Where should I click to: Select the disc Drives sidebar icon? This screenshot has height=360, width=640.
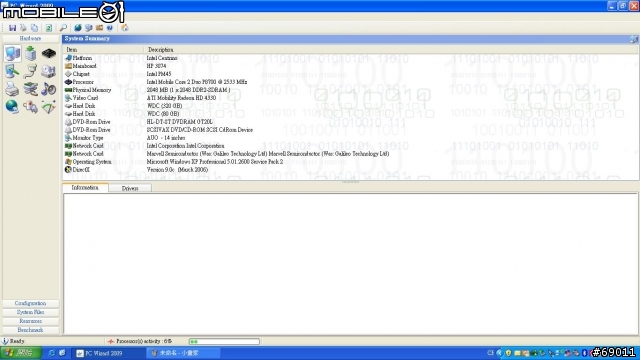pos(49,71)
